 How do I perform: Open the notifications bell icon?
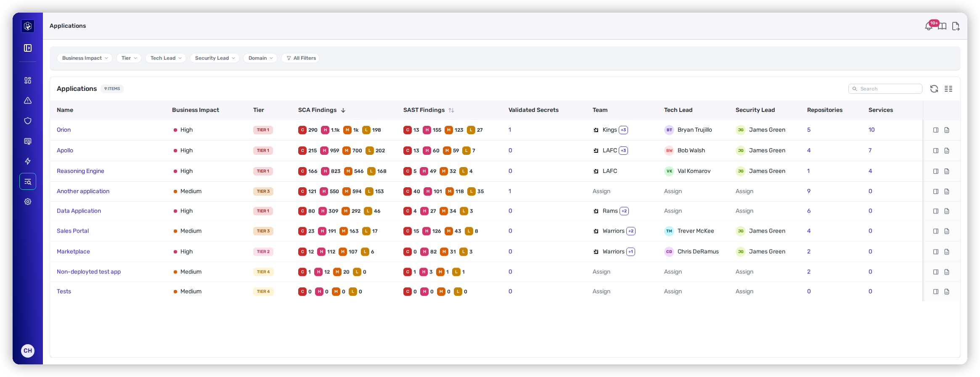pos(929,26)
